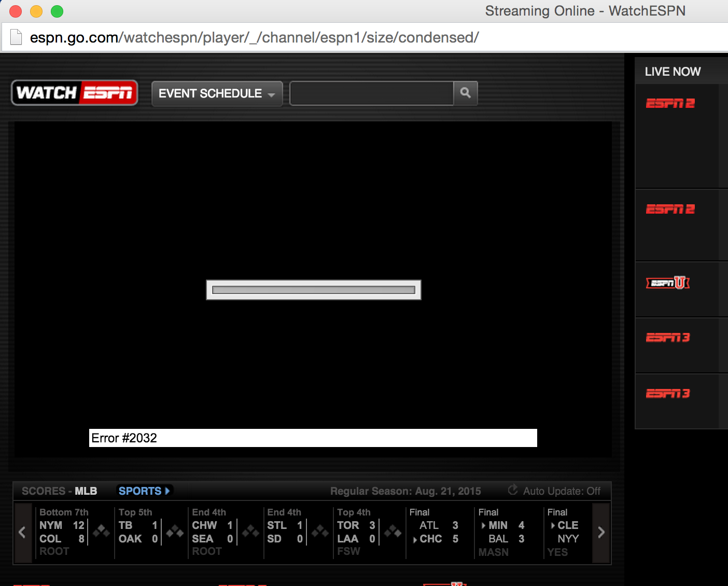Click the STL team name
Image resolution: width=728 pixels, height=586 pixels.
coord(277,525)
